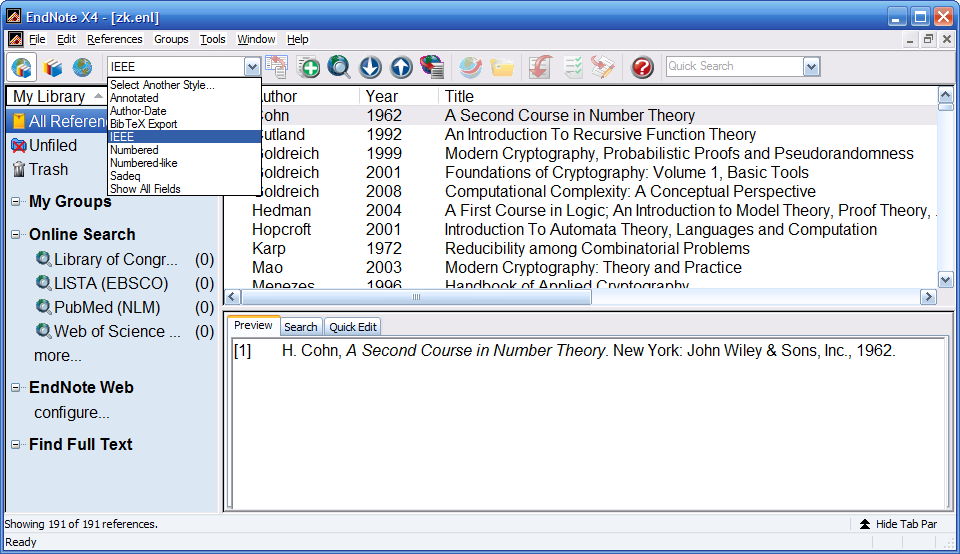Viewport: 960px width, 554px height.
Task: Collapse the EndNote Web section
Action: (x=16, y=387)
